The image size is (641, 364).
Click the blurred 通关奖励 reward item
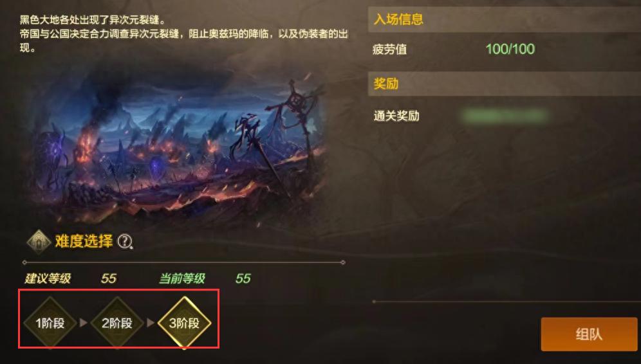click(x=505, y=116)
